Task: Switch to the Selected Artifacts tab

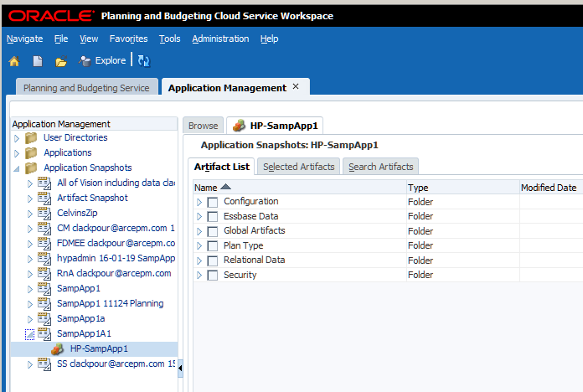Action: pos(298,167)
